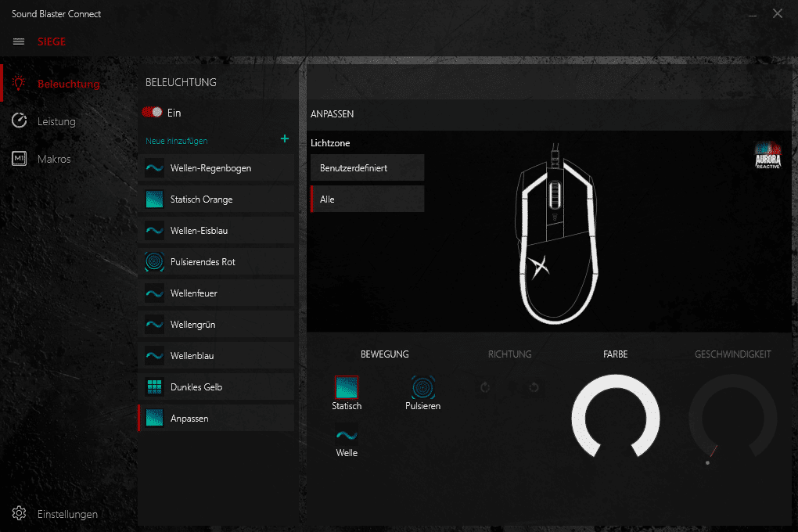The width and height of the screenshot is (798, 532).
Task: Select the Benutzerdefiniert light zone
Action: tap(367, 168)
